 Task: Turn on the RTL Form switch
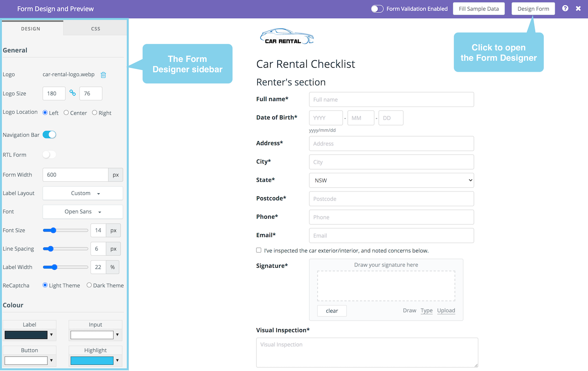49,155
